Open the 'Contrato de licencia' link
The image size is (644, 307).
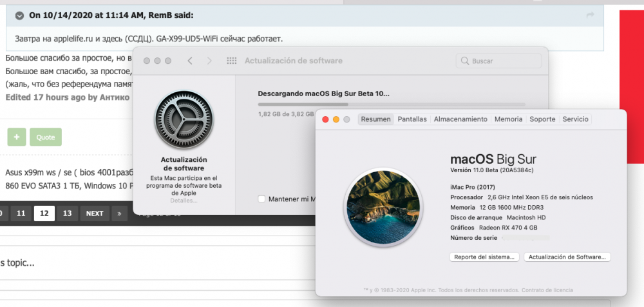(x=547, y=290)
